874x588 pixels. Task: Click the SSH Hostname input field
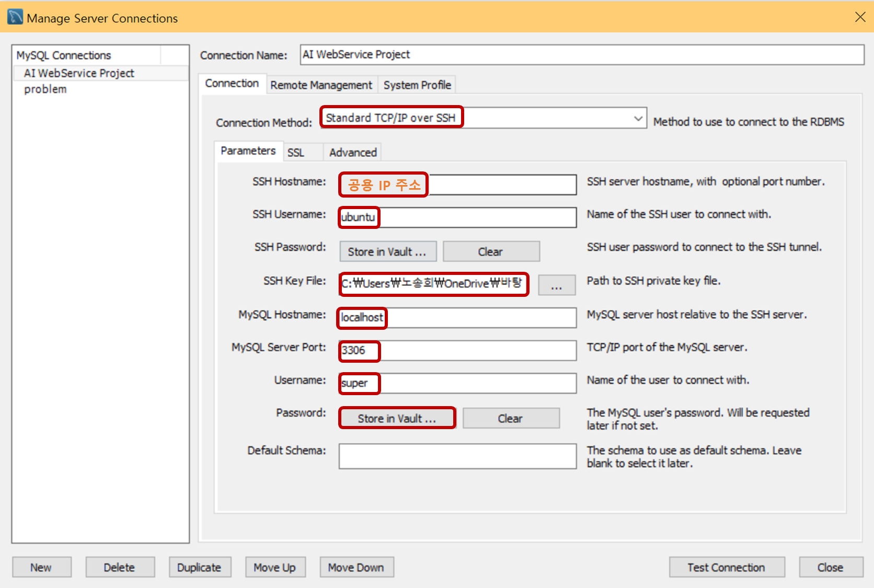pos(458,185)
